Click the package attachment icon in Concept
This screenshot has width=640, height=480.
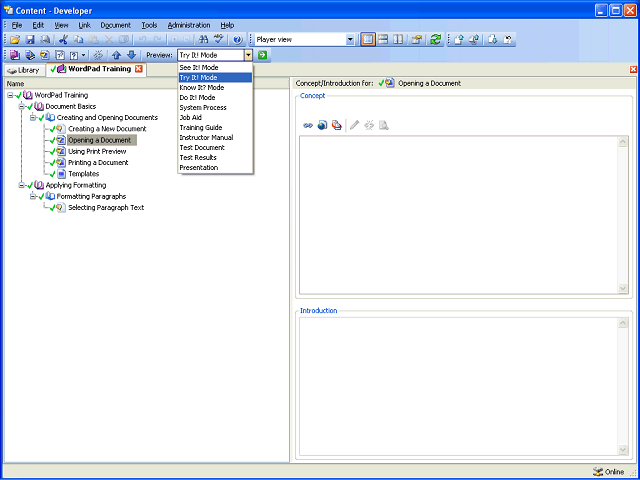[337, 125]
